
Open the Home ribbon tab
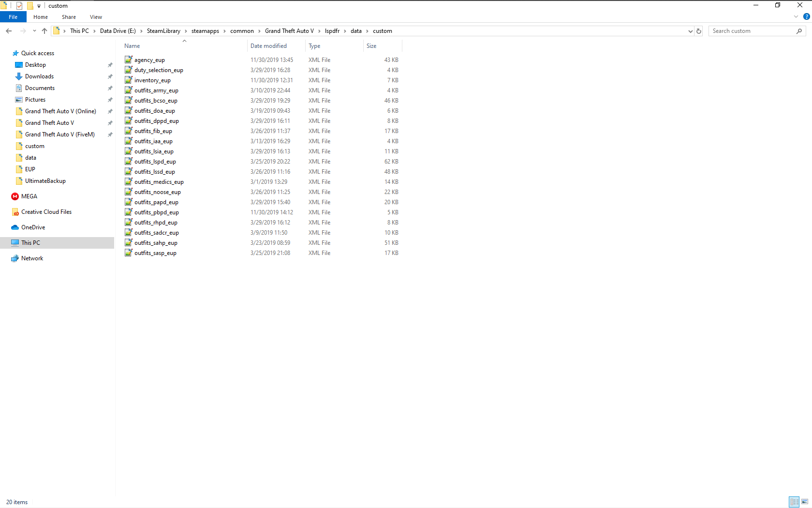pos(41,17)
